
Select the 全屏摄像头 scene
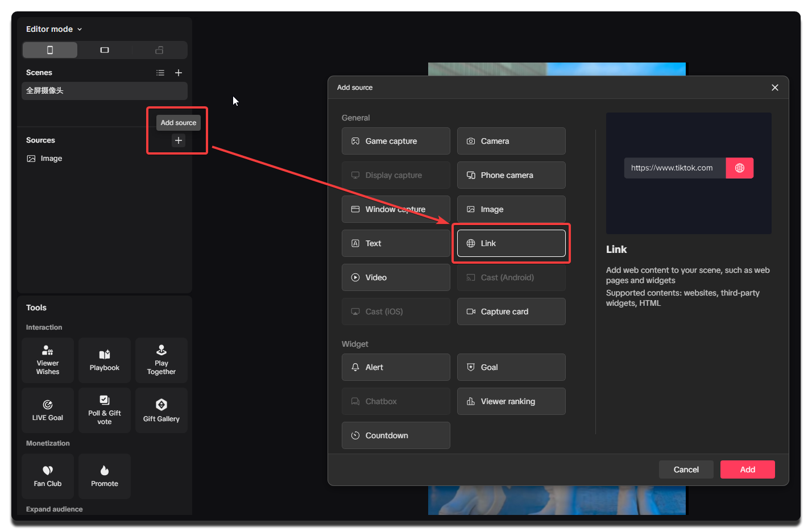pyautogui.click(x=104, y=91)
